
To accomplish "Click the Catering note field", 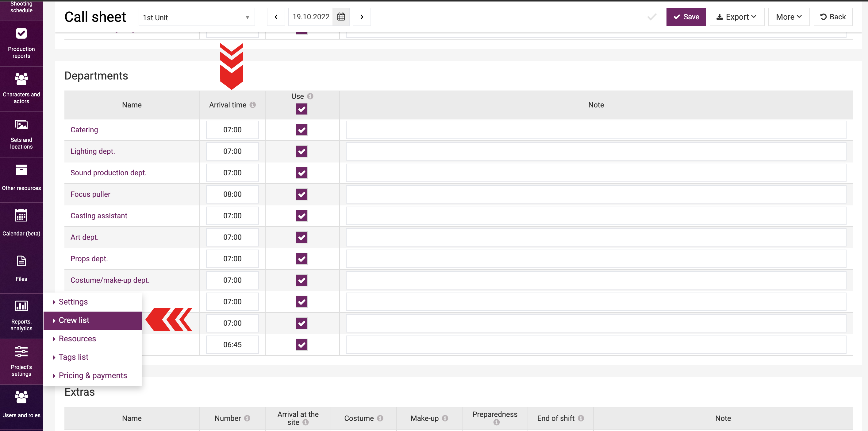I will click(596, 130).
